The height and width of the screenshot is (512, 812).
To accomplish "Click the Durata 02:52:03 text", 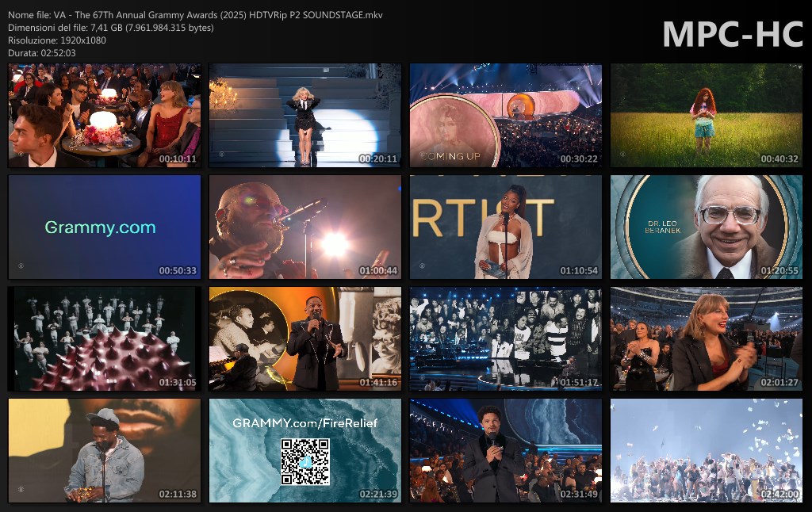I will click(42, 53).
